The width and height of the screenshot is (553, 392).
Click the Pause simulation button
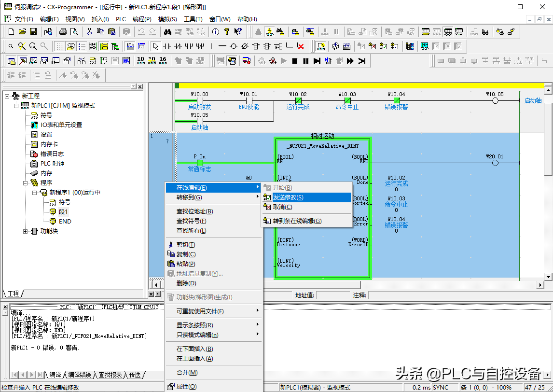coord(305,61)
